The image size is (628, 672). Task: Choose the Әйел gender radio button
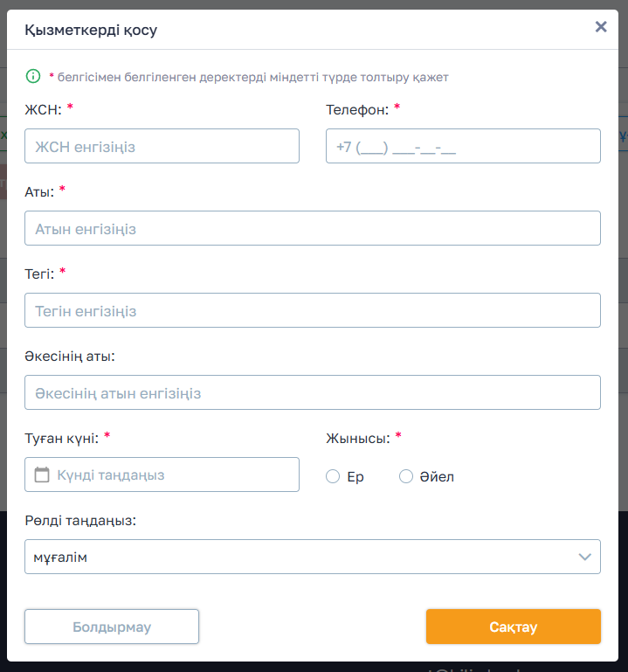click(x=405, y=476)
